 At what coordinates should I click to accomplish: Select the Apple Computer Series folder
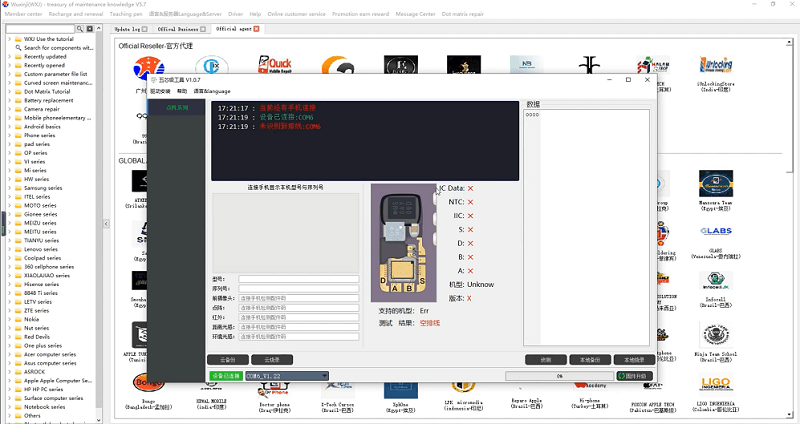point(58,381)
